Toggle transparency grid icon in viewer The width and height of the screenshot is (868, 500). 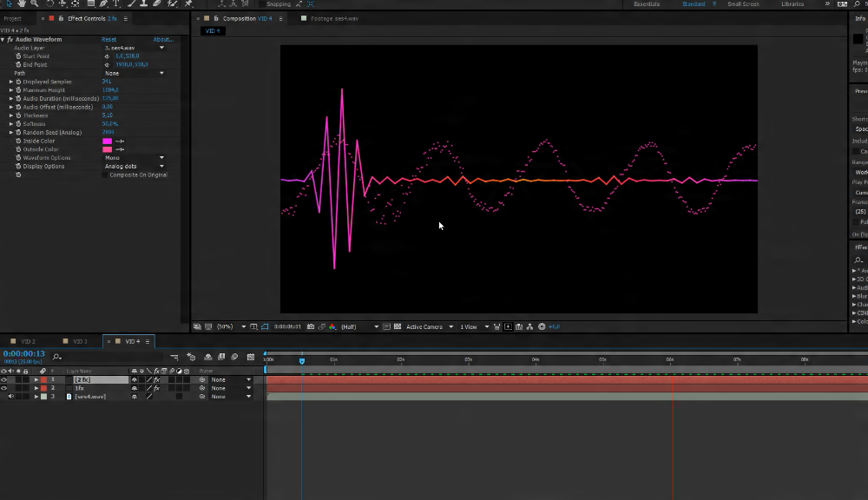tap(398, 326)
